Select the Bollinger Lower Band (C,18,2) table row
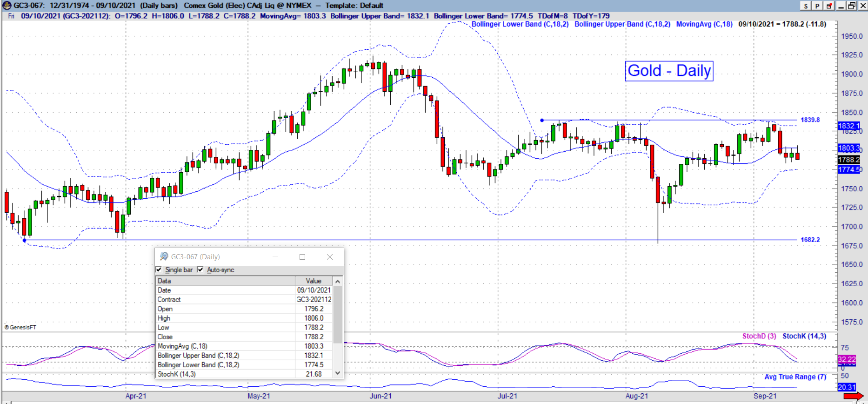This screenshot has width=868, height=404. pyautogui.click(x=245, y=364)
